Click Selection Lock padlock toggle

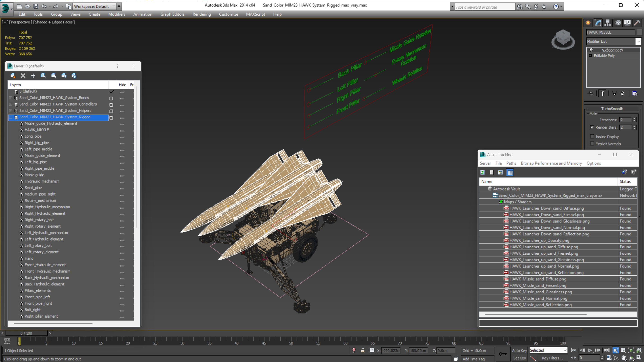coord(363,350)
